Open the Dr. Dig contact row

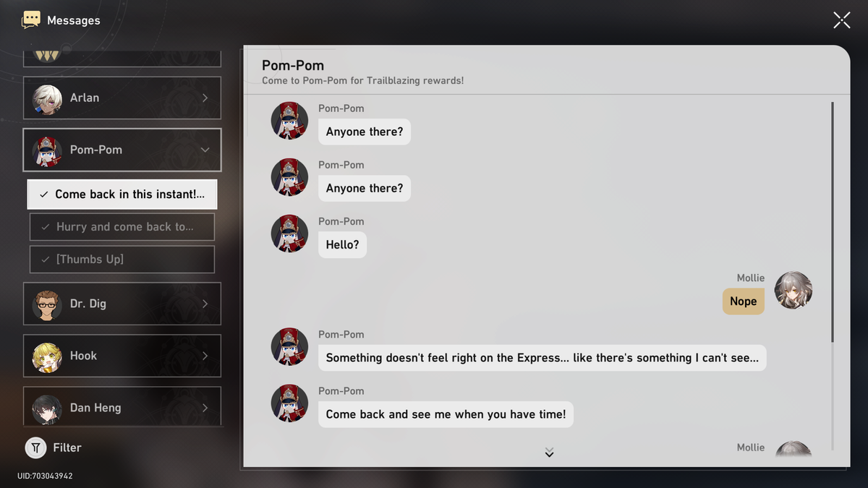click(122, 304)
